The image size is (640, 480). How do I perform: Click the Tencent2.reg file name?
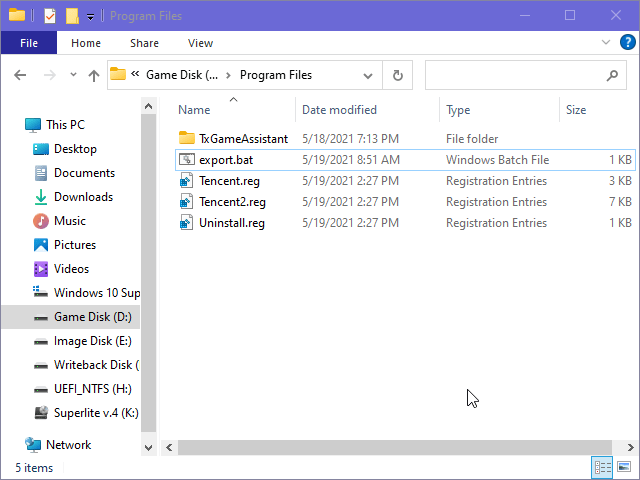[232, 202]
